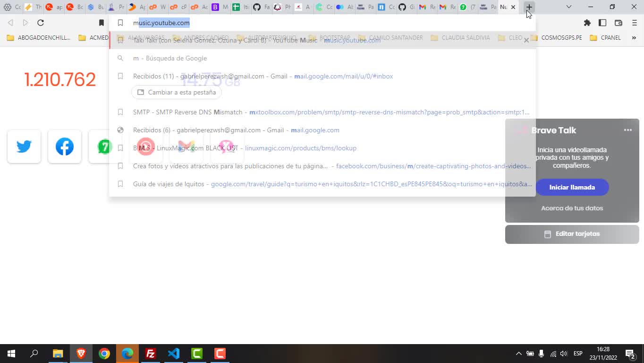644x363 pixels.
Task: Select the Taki Taki YouTube Music suggestion
Action: coord(322,40)
